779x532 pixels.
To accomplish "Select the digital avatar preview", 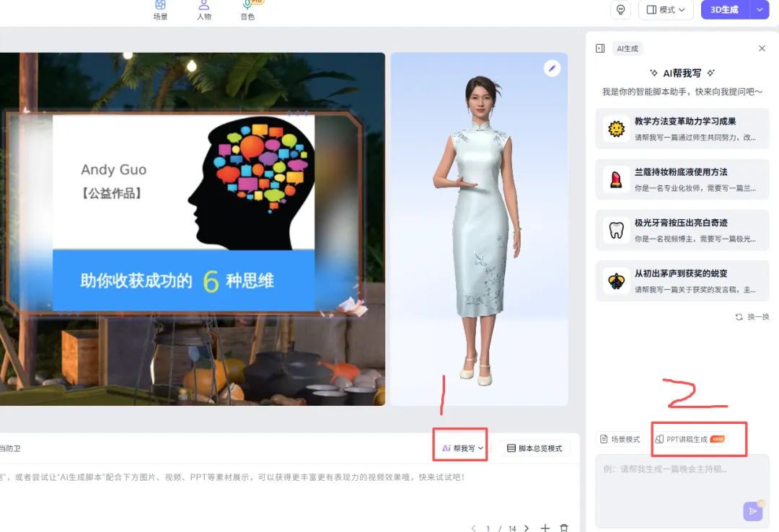I will (479, 229).
